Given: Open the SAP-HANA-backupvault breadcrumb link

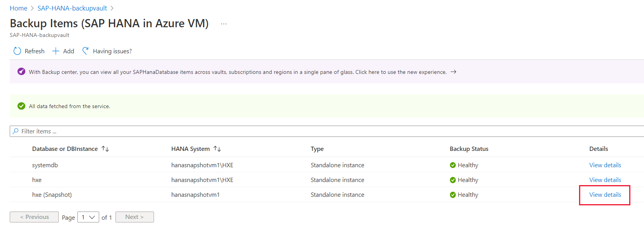Looking at the screenshot, I should point(72,8).
